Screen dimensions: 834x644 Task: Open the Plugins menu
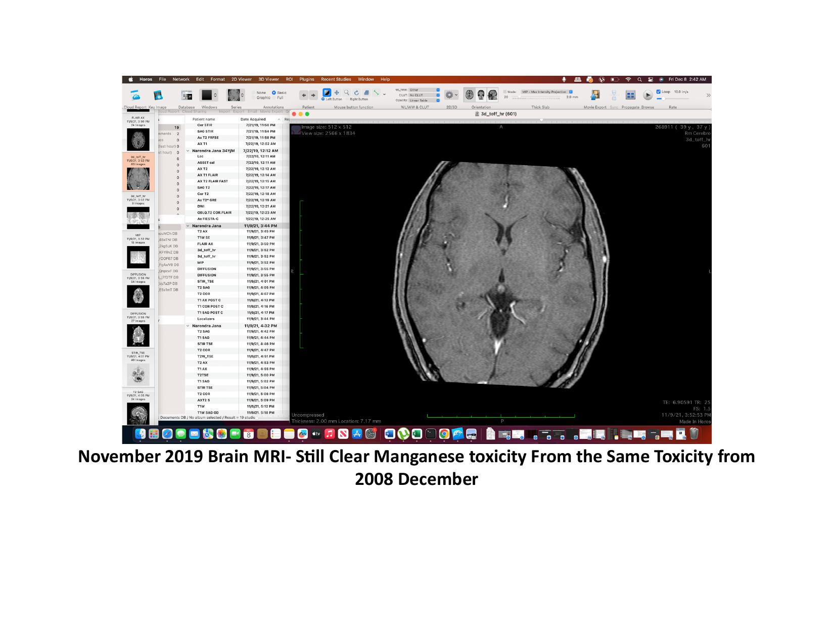(x=306, y=79)
